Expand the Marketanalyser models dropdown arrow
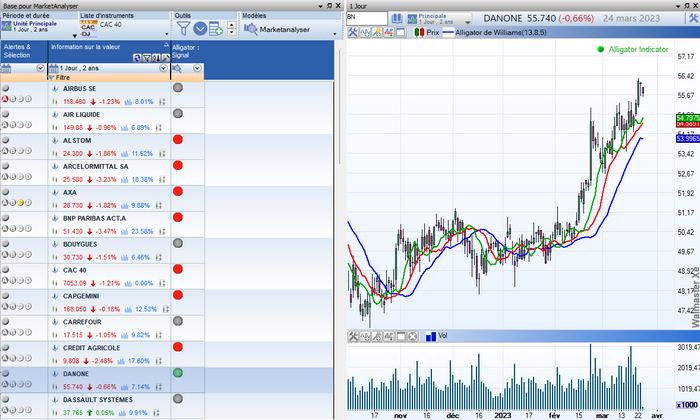Screen dimensions: 700x420 tap(335, 34)
